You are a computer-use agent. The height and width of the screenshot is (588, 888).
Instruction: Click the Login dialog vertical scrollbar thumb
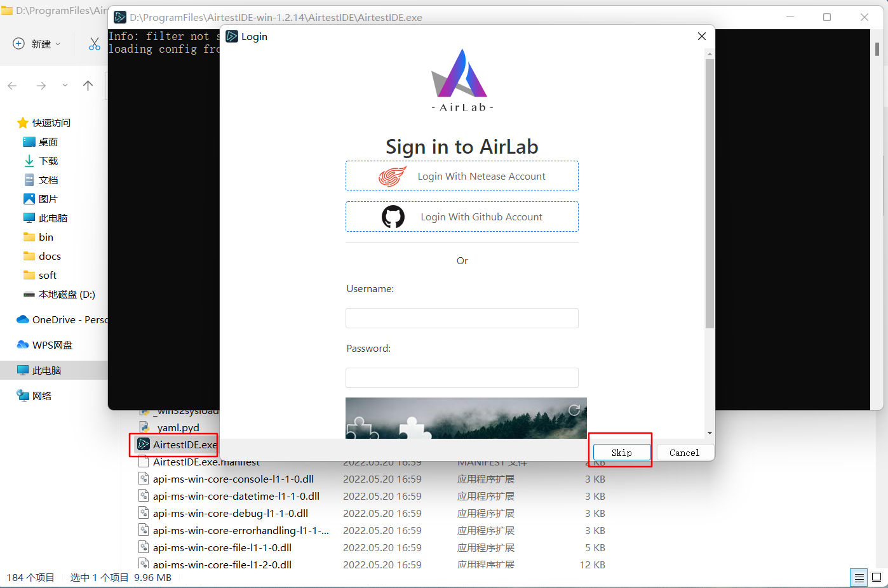click(x=710, y=194)
